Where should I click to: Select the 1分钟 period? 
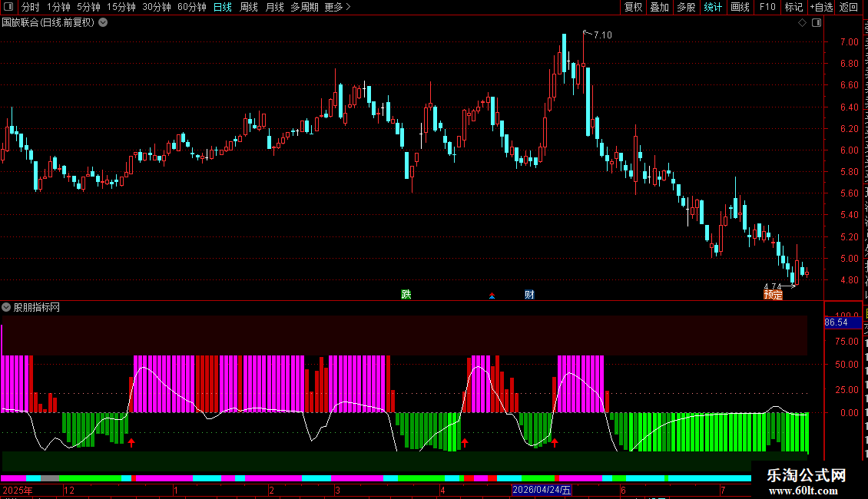point(58,7)
